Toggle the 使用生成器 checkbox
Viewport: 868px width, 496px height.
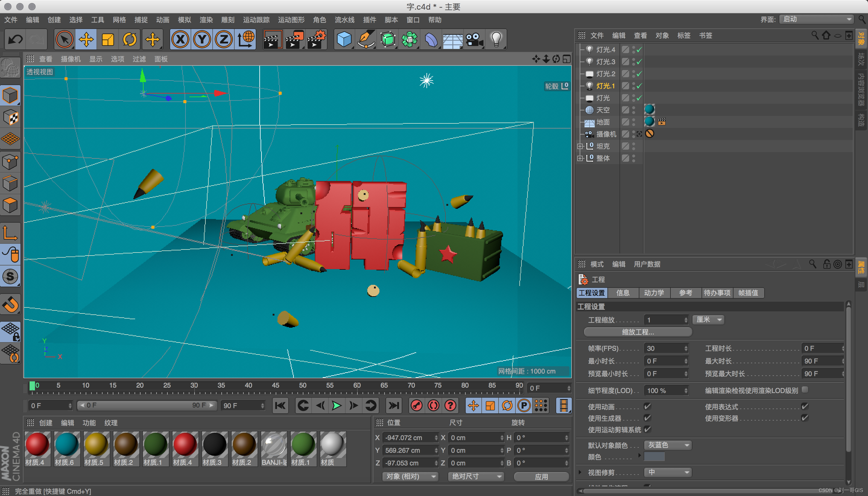(x=647, y=418)
